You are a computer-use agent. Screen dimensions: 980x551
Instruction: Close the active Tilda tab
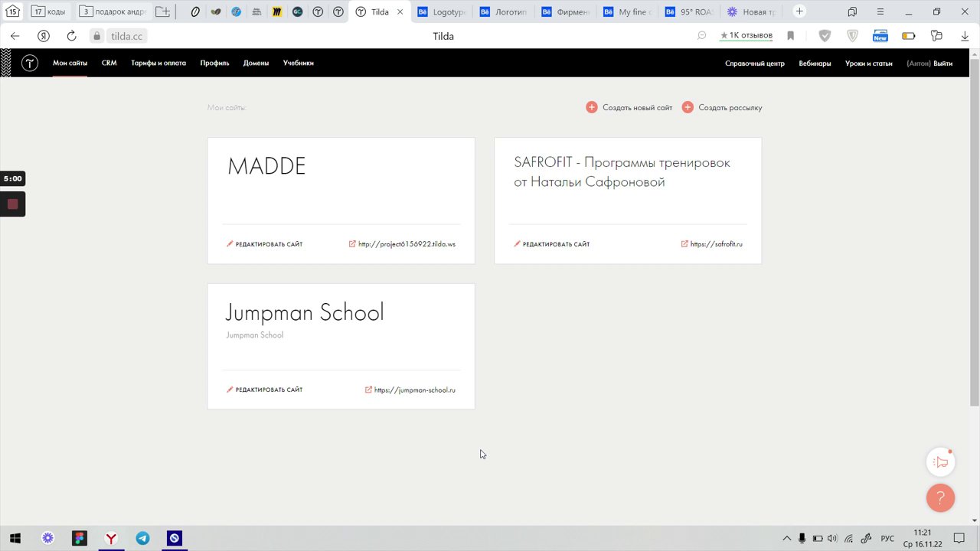(400, 11)
